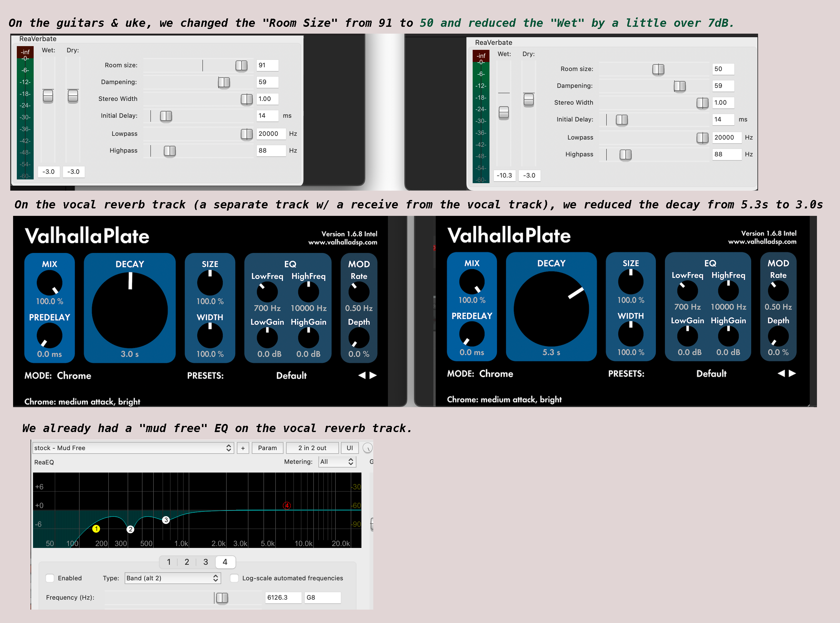Switch to ReaEQ band tab 4

tap(225, 562)
